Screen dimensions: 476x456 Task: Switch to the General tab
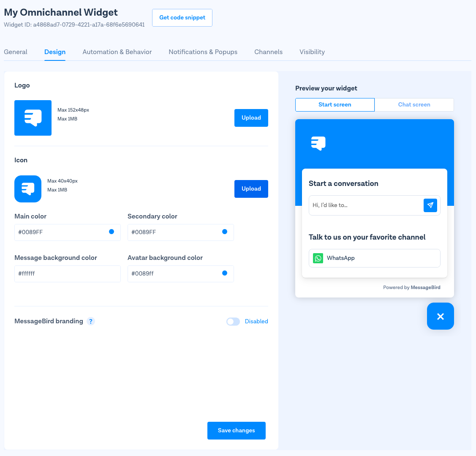[16, 52]
